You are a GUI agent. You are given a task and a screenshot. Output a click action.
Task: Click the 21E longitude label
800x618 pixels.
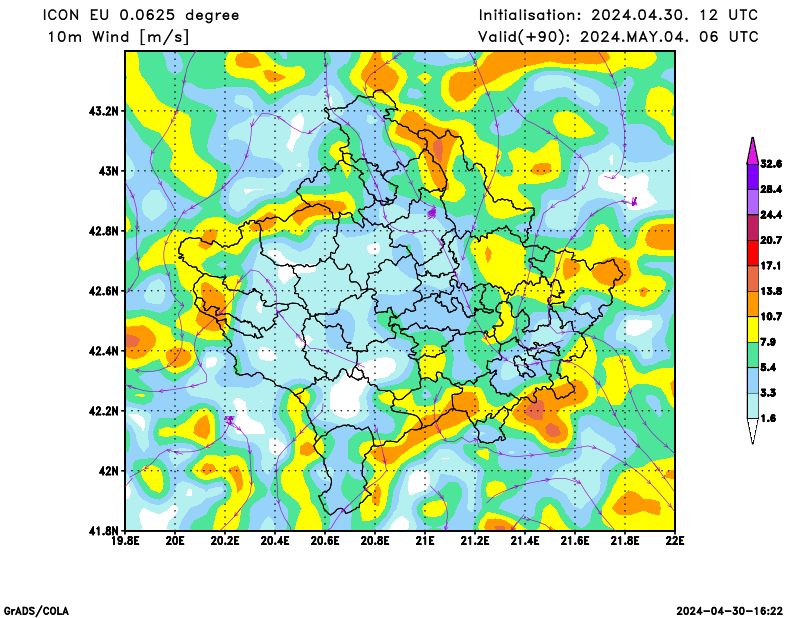(x=425, y=540)
